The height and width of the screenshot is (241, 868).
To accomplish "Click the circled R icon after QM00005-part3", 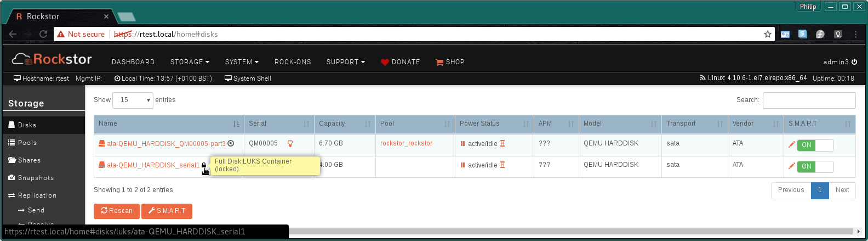I will [x=231, y=144].
